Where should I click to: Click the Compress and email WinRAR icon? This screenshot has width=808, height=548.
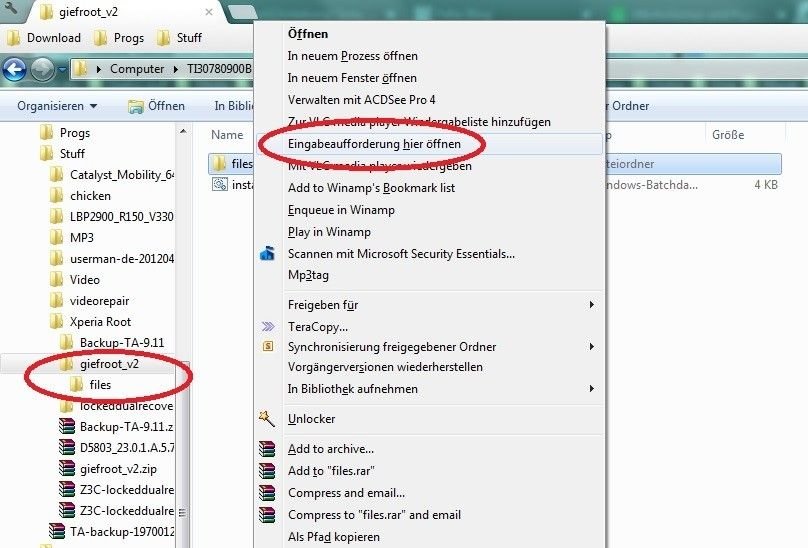267,493
